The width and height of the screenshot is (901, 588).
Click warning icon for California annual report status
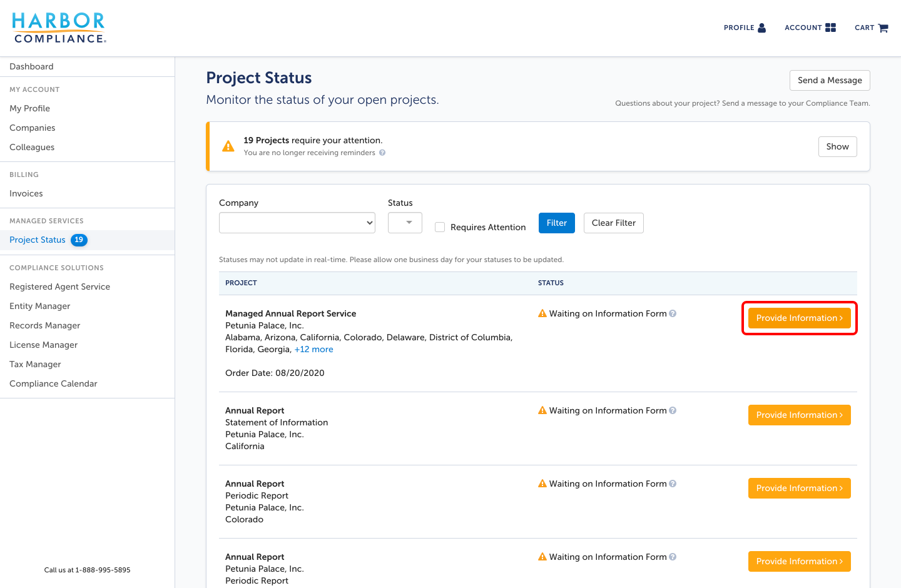coord(542,410)
